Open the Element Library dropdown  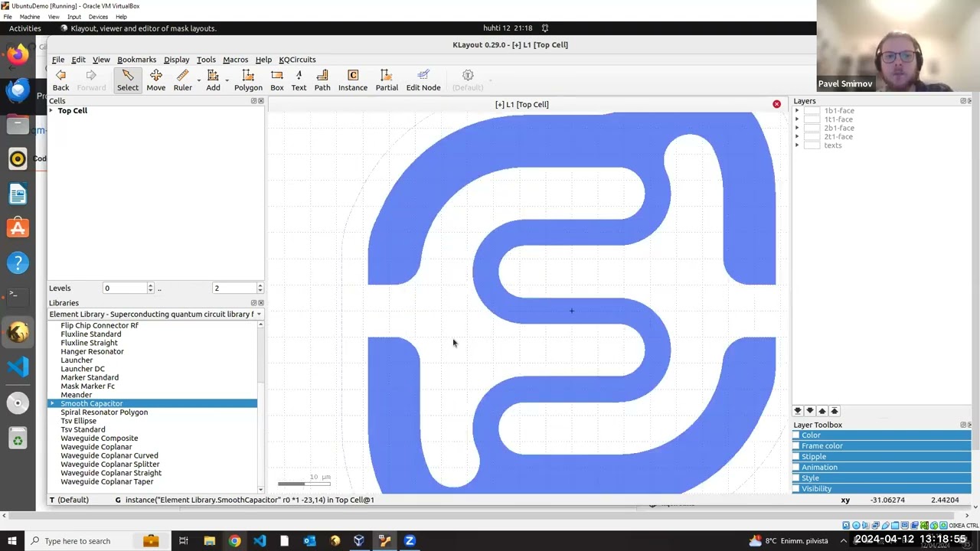[x=155, y=315]
